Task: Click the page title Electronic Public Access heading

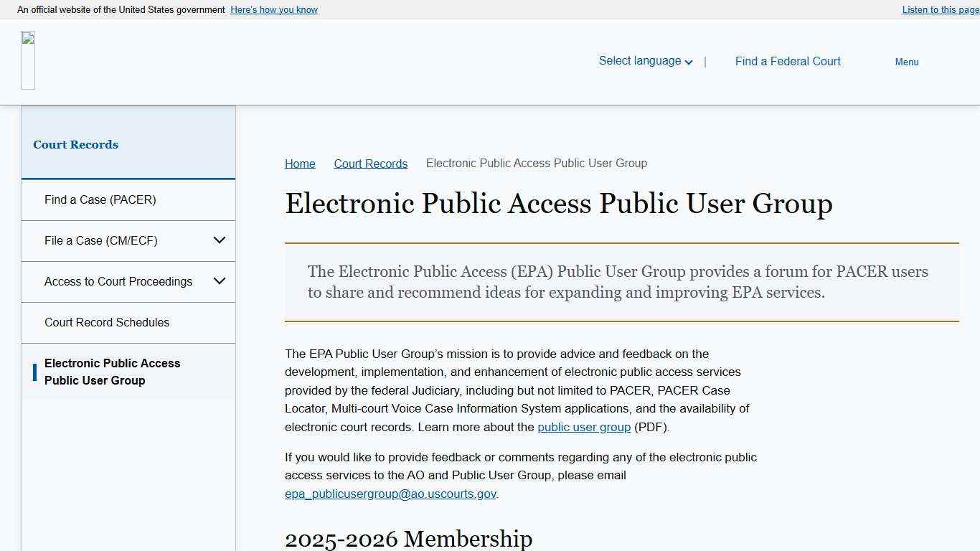Action: 559,204
